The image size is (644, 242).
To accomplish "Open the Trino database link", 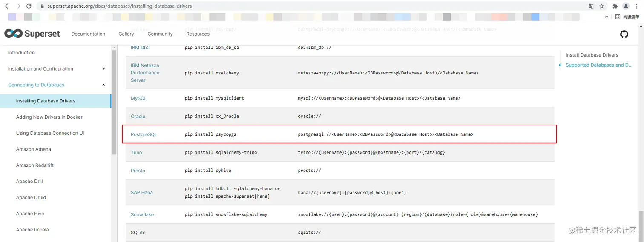I will pyautogui.click(x=136, y=152).
